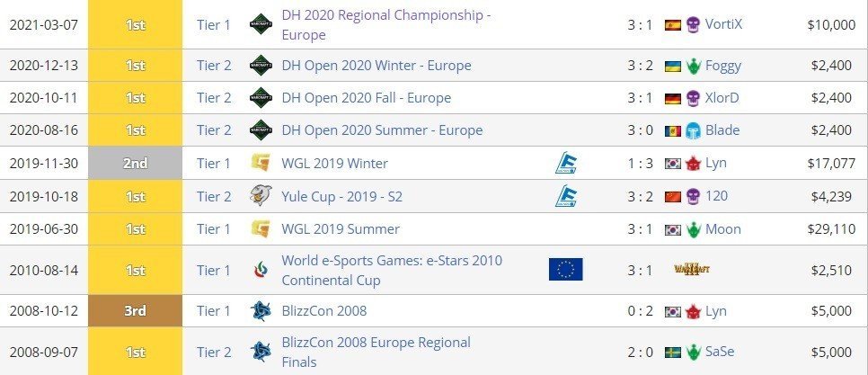The width and height of the screenshot is (868, 375).
Task: Open BlizzCon 2008 Europe Regional Finals link
Action: [376, 352]
